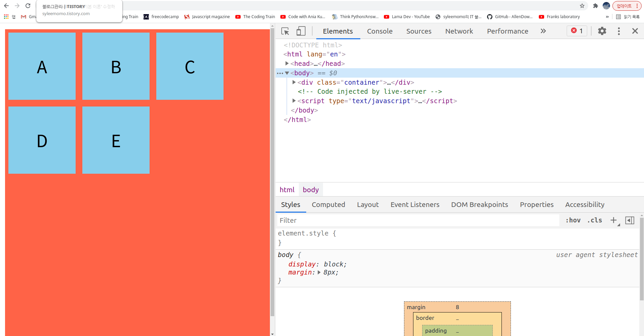Open the Layout pane tab
This screenshot has height=336, width=644.
(x=368, y=205)
